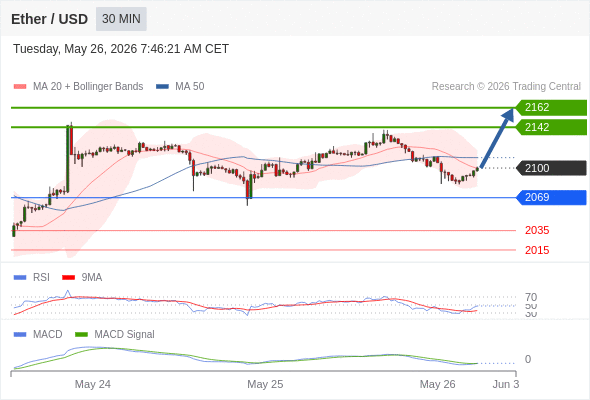Click the 2035 red support label
The height and width of the screenshot is (400, 590).
[x=537, y=230]
